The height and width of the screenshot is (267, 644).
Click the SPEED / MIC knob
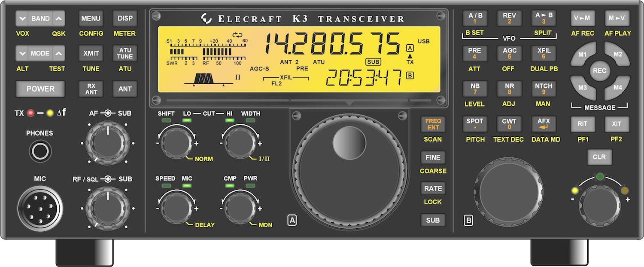click(176, 208)
